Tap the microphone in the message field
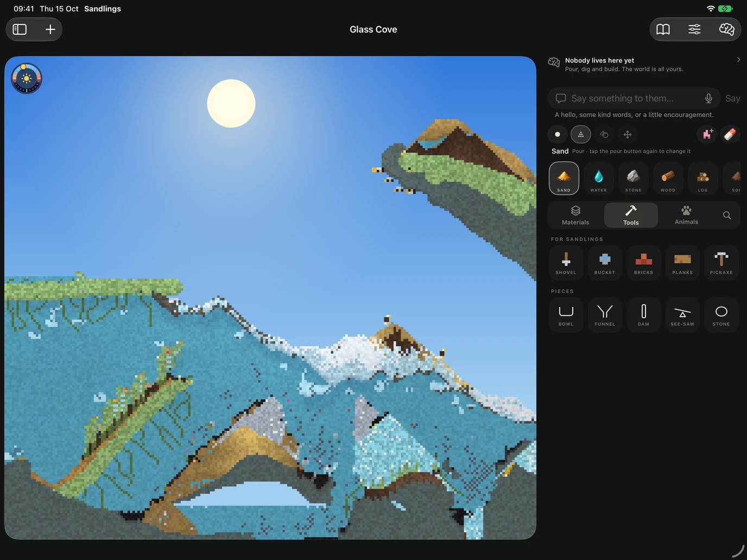747x560 pixels. coord(708,98)
